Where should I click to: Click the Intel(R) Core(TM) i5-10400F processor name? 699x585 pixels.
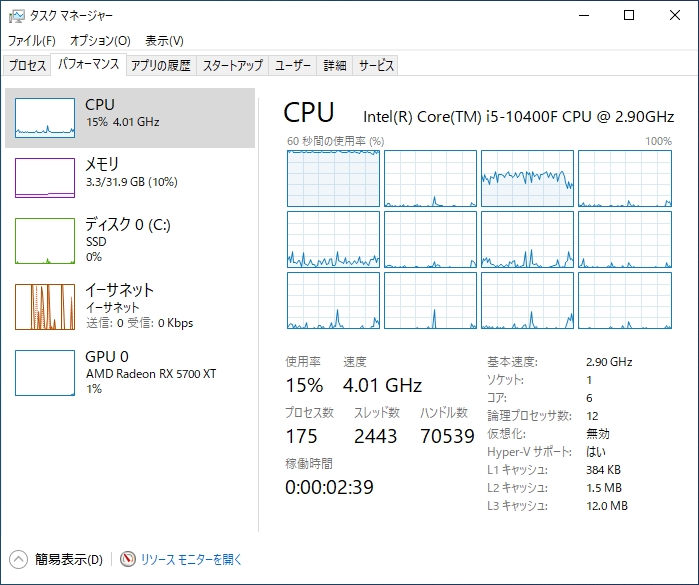(x=518, y=117)
